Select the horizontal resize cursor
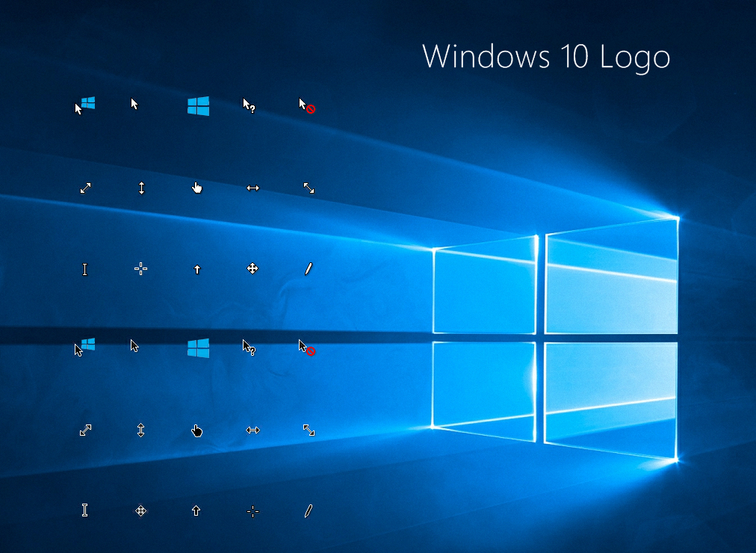 [252, 188]
